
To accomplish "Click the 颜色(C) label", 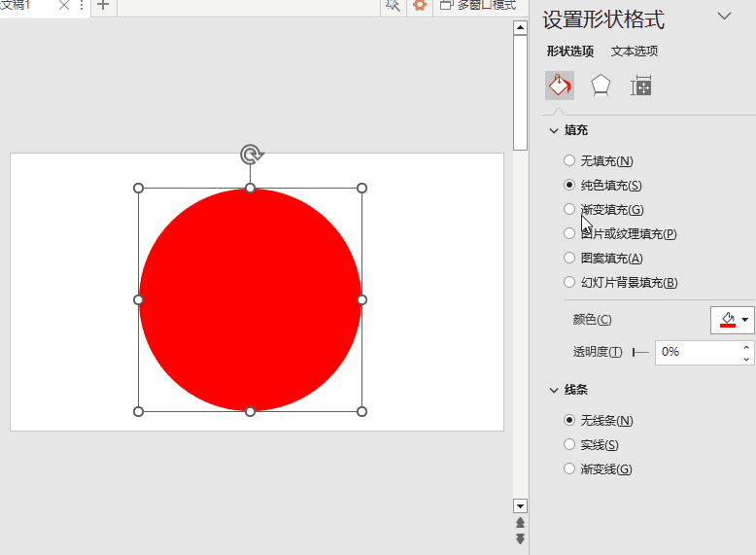I will (x=592, y=319).
